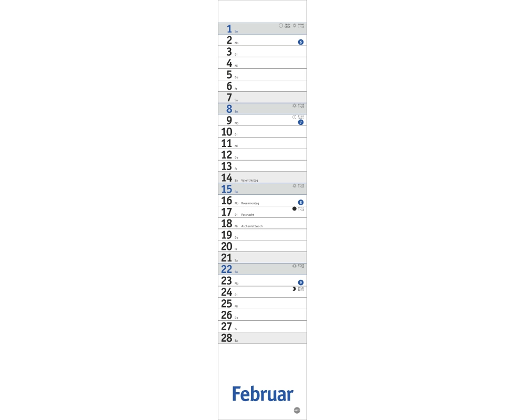Click the Valentinstag label on February 14

249,180
